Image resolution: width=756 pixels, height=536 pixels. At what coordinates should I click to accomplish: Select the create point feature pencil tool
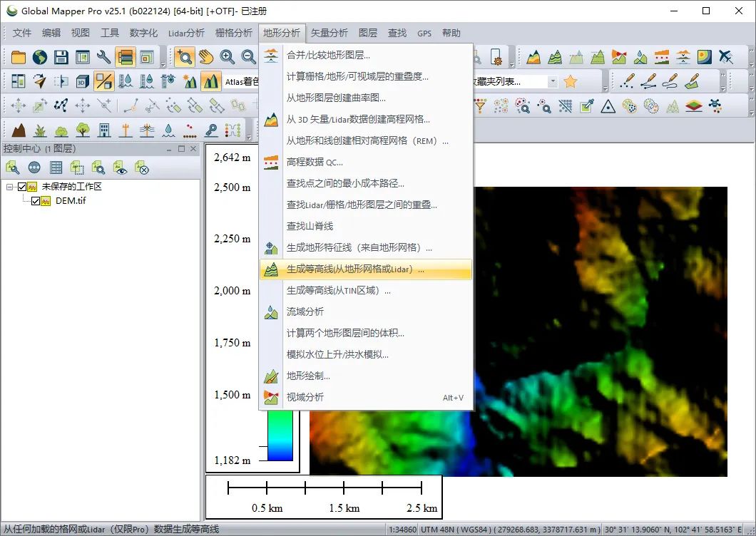[x=627, y=81]
